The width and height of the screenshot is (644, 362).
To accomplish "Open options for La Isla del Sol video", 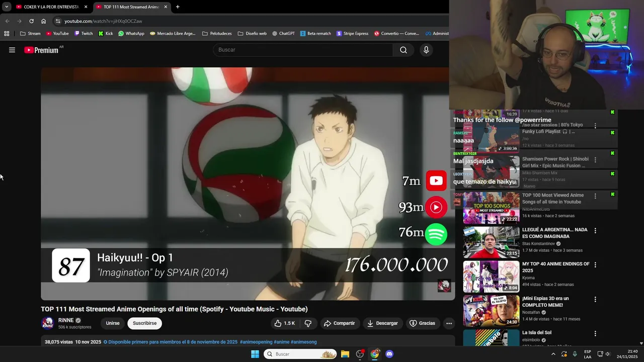I will [595, 333].
